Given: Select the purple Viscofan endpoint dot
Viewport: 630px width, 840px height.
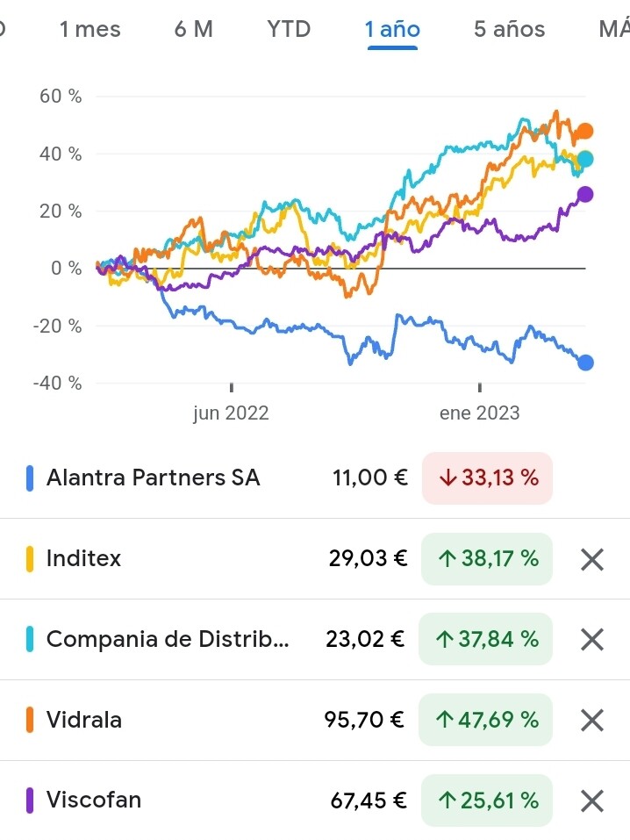Looking at the screenshot, I should pyautogui.click(x=585, y=194).
